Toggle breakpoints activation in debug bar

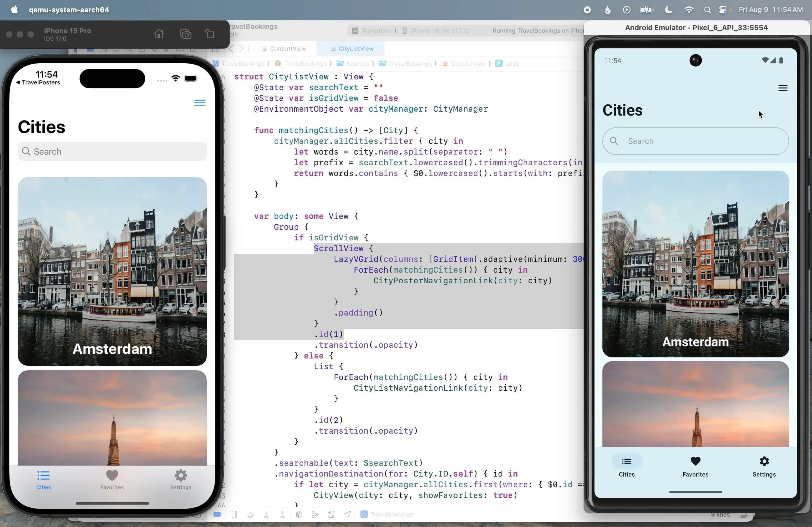(217, 514)
